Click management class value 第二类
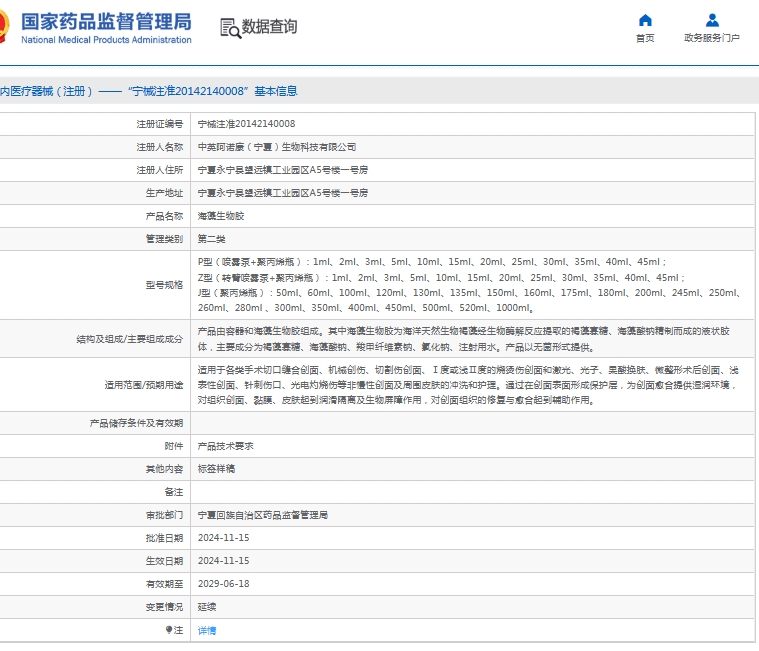The height and width of the screenshot is (651, 759). click(x=212, y=239)
